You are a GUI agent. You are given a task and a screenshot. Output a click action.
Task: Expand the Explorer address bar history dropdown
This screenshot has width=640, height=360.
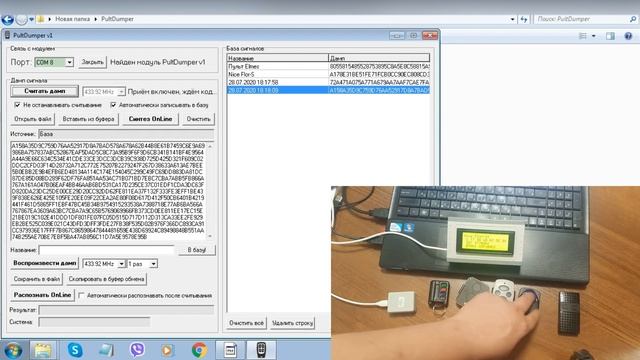(512, 19)
